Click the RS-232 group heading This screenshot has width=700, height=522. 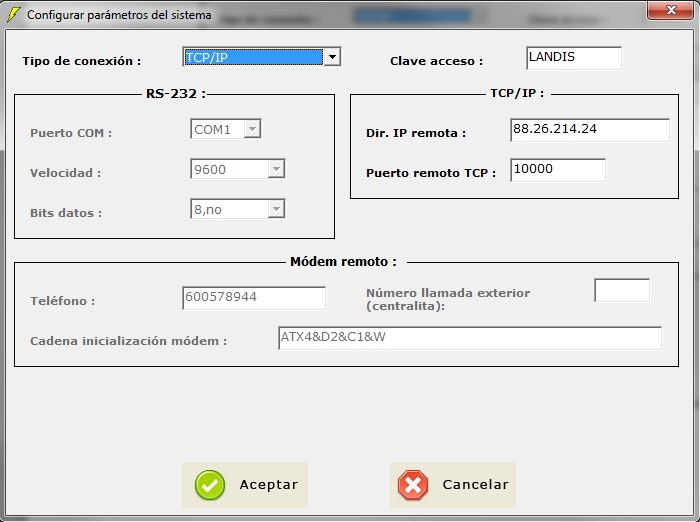pyautogui.click(x=175, y=94)
